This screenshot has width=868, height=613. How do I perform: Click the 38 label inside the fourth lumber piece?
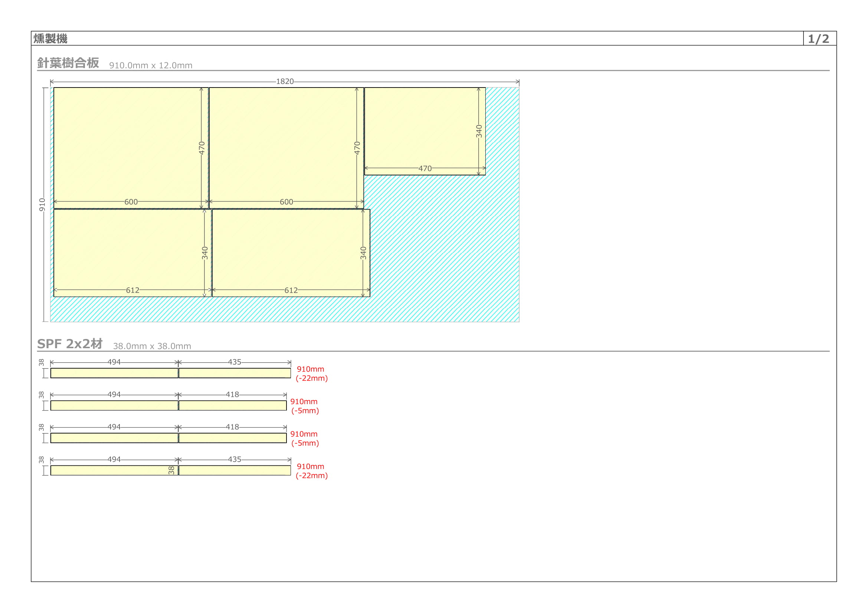(171, 470)
